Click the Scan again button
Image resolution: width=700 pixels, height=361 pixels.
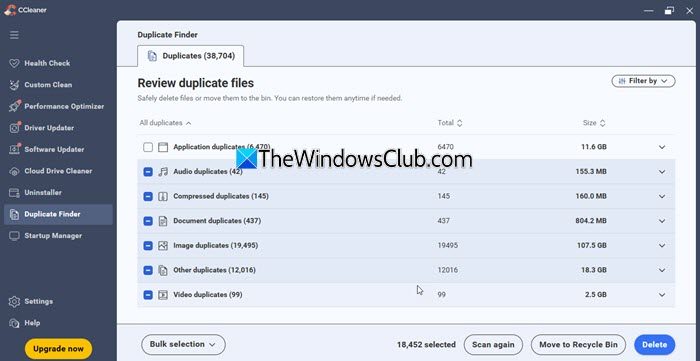(493, 344)
